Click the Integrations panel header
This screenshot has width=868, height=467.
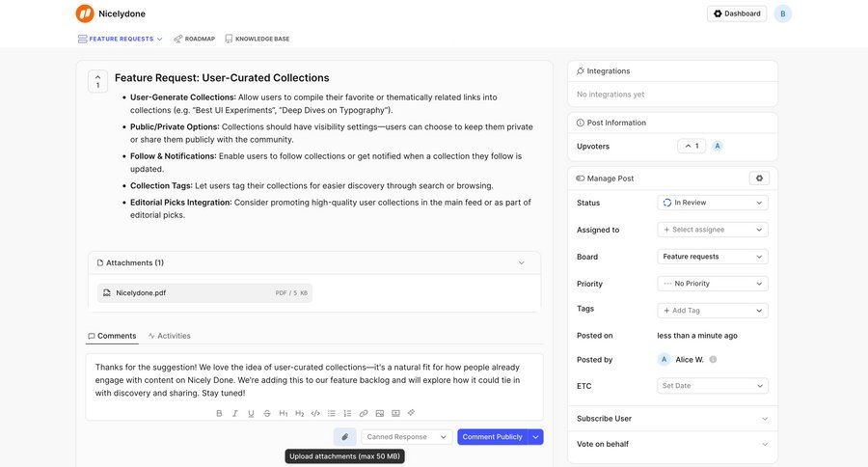tap(672, 71)
